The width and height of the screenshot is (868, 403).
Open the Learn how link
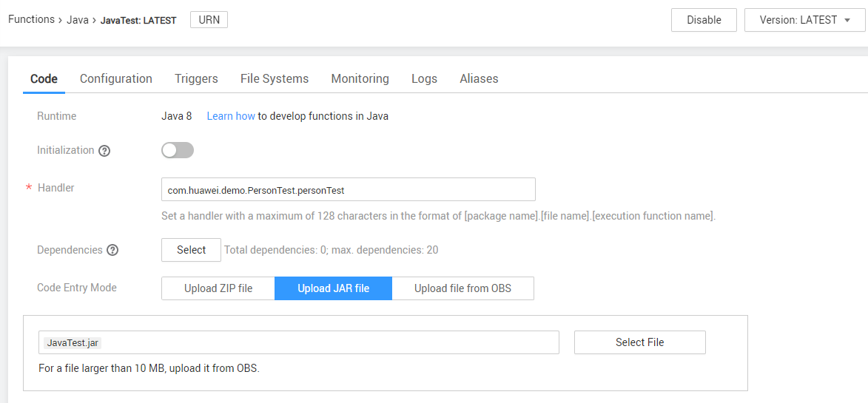[x=231, y=116]
